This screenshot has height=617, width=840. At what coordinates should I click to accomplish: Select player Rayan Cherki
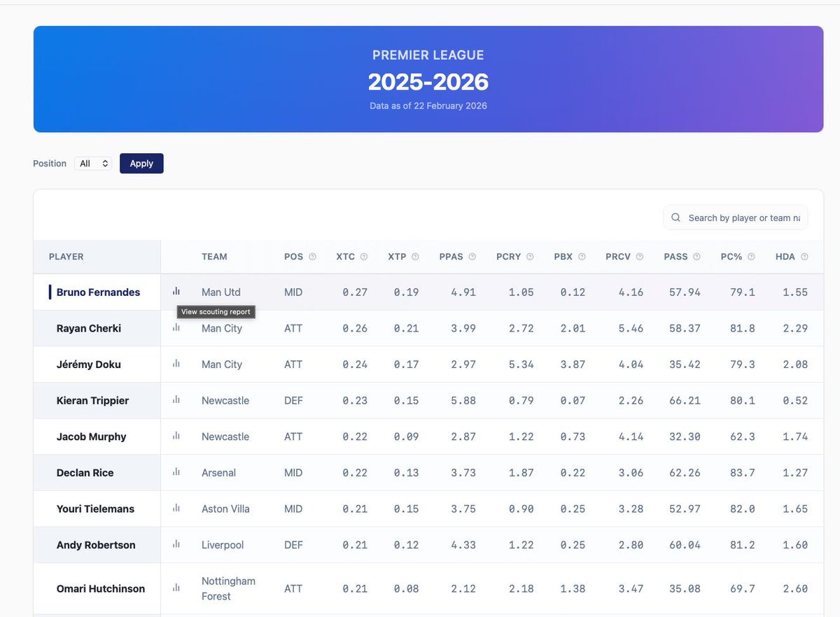coord(89,328)
